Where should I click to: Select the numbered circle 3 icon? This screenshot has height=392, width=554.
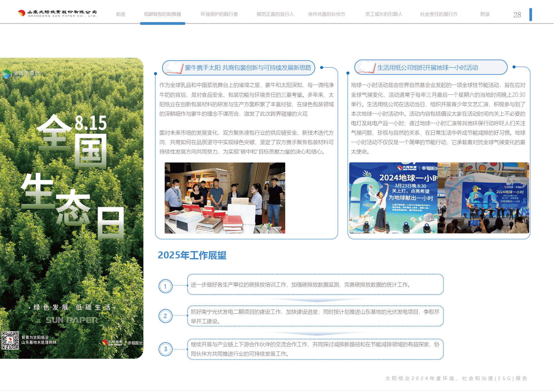[x=165, y=349]
